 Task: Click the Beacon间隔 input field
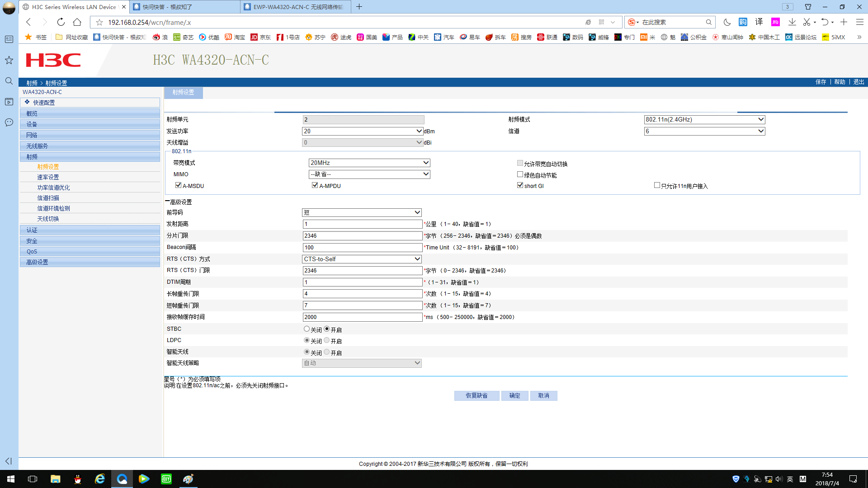362,248
